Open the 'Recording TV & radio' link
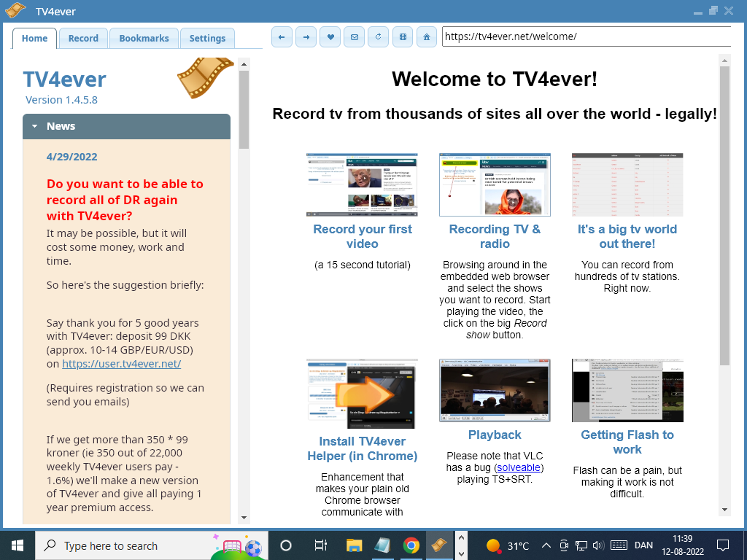747x560 pixels. (495, 236)
